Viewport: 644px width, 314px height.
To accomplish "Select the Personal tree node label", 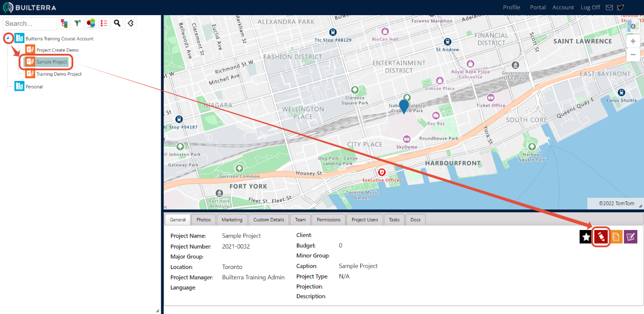I will pos(34,87).
